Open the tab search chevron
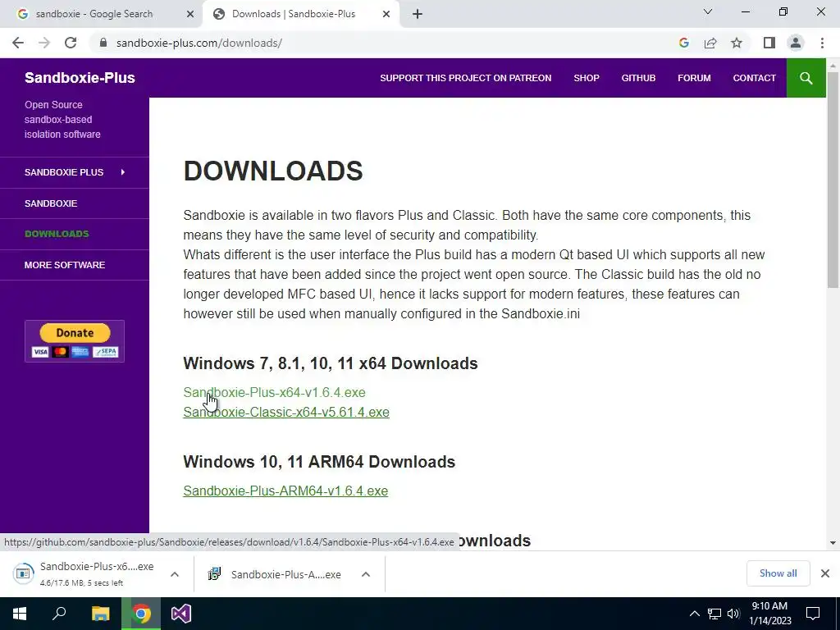 pyautogui.click(x=708, y=11)
